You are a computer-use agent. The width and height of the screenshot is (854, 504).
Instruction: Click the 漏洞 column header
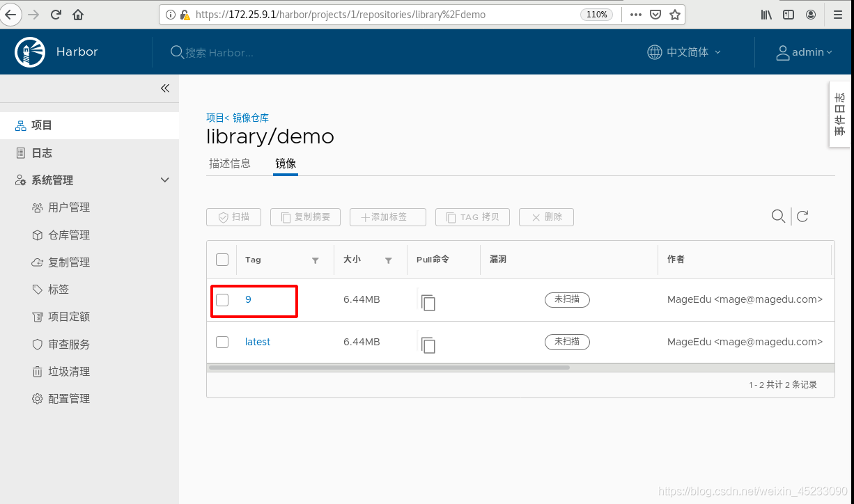498,259
